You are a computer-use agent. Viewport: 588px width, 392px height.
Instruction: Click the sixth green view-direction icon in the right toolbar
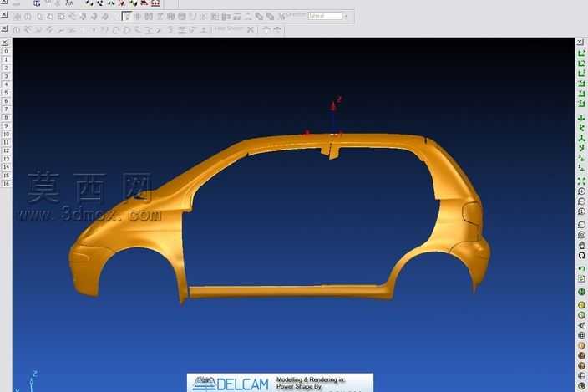(581, 103)
